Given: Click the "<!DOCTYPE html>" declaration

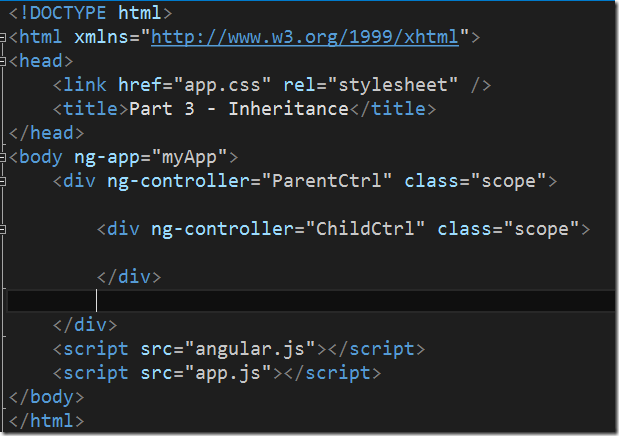Looking at the screenshot, I should tap(90, 13).
